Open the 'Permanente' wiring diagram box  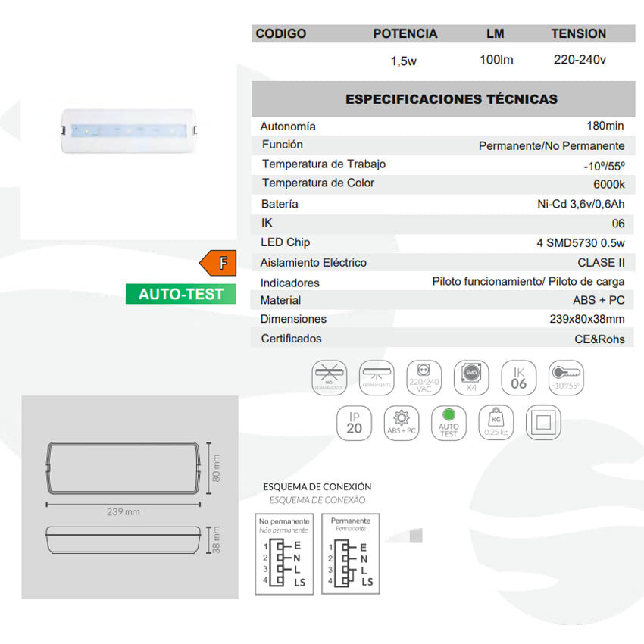[x=351, y=554]
